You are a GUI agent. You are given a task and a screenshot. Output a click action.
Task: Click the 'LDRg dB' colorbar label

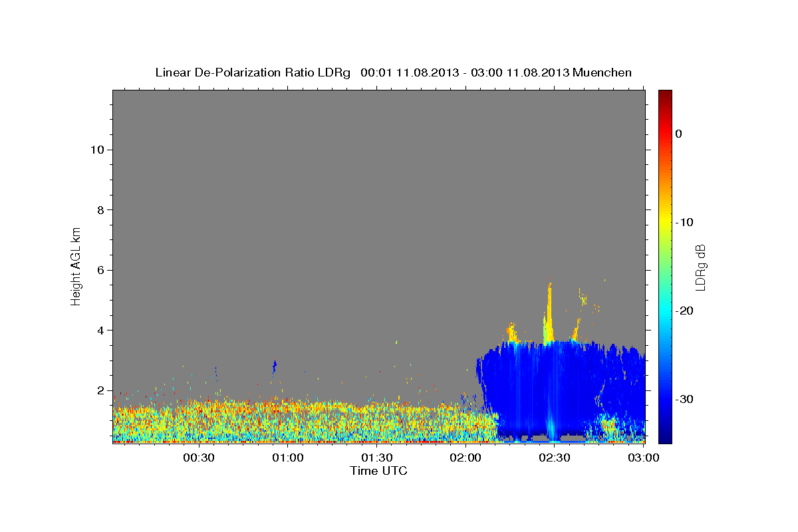click(700, 267)
